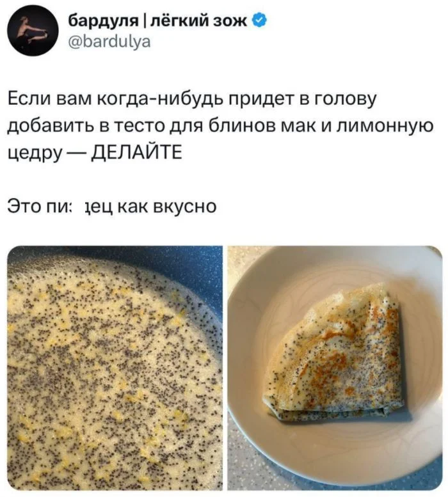
Task: Click the folded crepe on the plate
Action: click(336, 355)
